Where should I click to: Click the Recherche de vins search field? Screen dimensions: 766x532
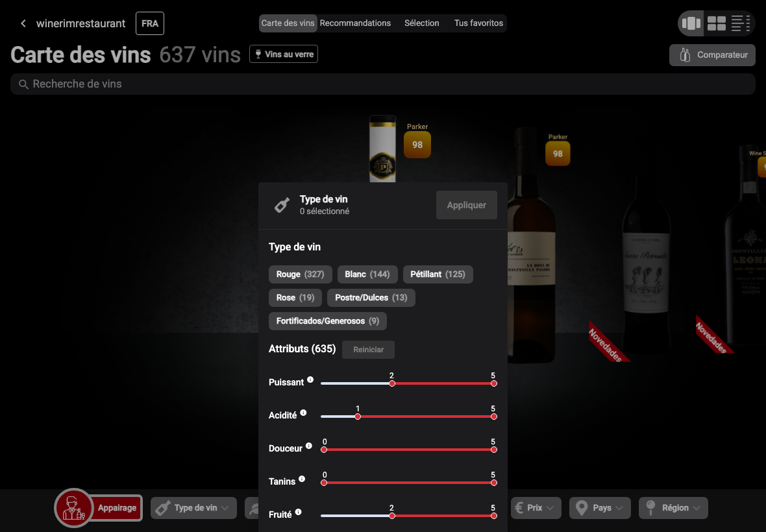tap(383, 84)
